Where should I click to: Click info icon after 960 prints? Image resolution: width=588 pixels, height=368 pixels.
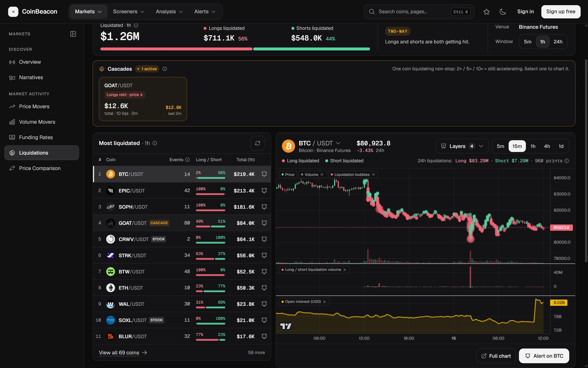coord(567,161)
